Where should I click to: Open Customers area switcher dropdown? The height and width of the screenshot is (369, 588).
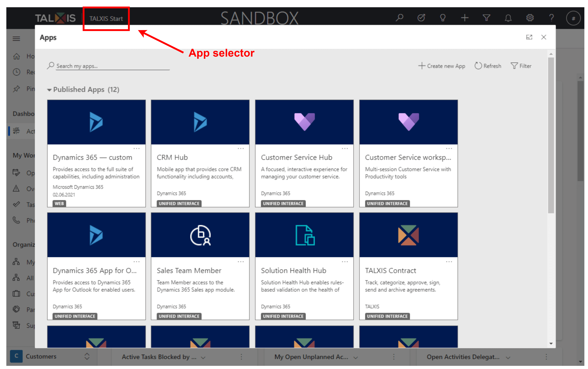[x=87, y=356]
